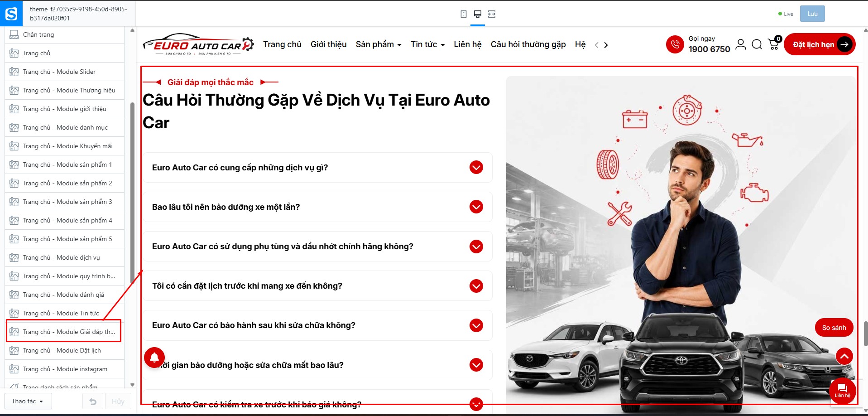This screenshot has height=416, width=868.
Task: Click the Sapo S logo icon
Action: (11, 14)
